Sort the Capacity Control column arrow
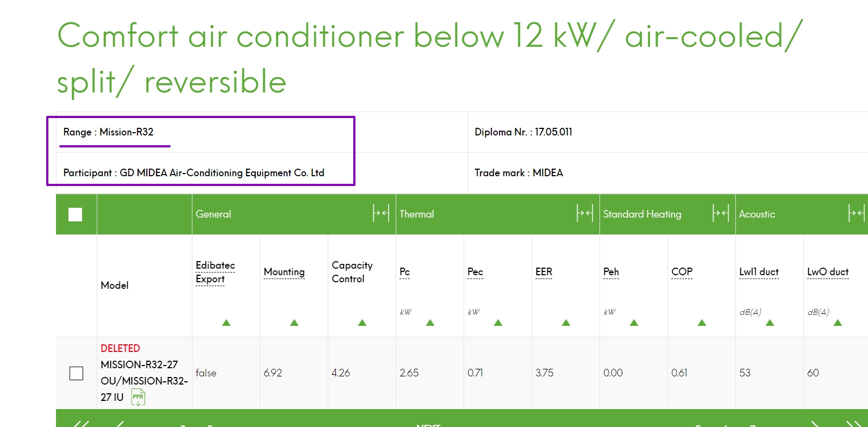This screenshot has width=868, height=427. [363, 323]
